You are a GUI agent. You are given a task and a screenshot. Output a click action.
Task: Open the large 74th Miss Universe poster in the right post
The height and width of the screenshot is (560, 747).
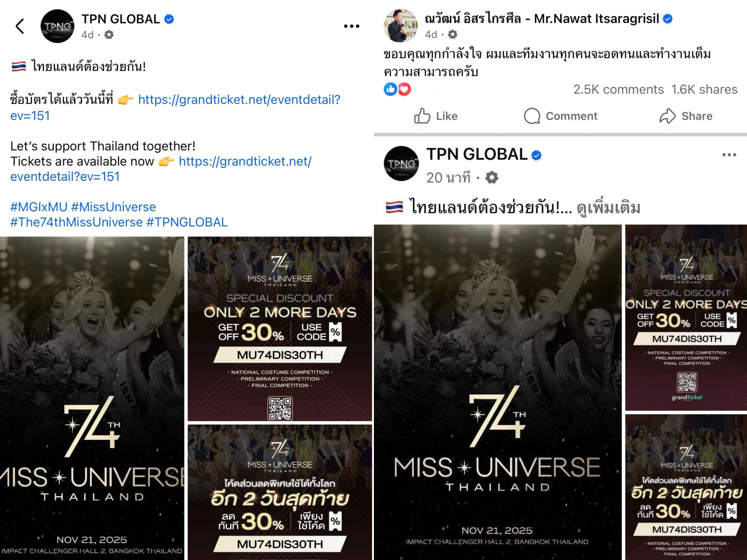(x=498, y=392)
